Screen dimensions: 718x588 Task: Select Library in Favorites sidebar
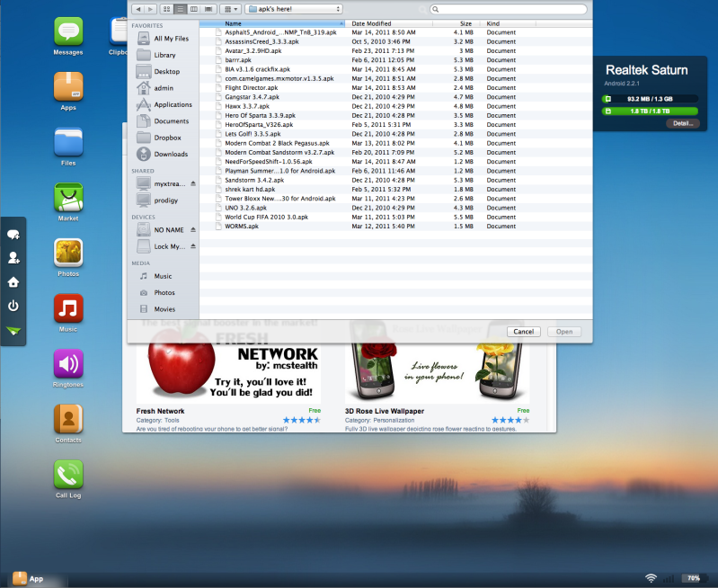164,55
